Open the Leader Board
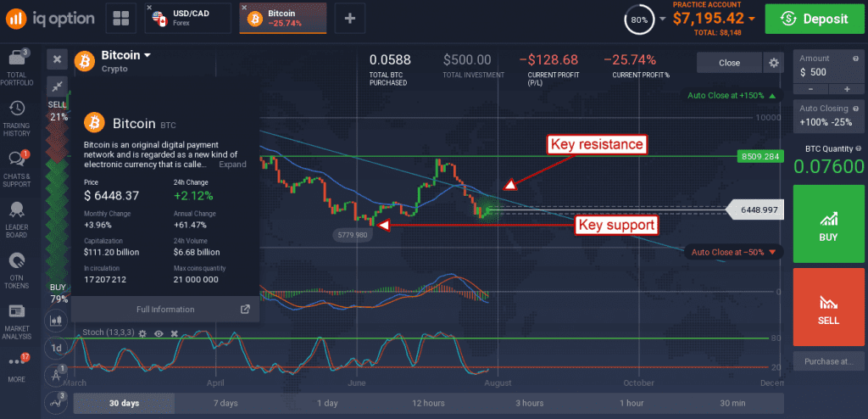This screenshot has width=868, height=419. pyautogui.click(x=17, y=220)
